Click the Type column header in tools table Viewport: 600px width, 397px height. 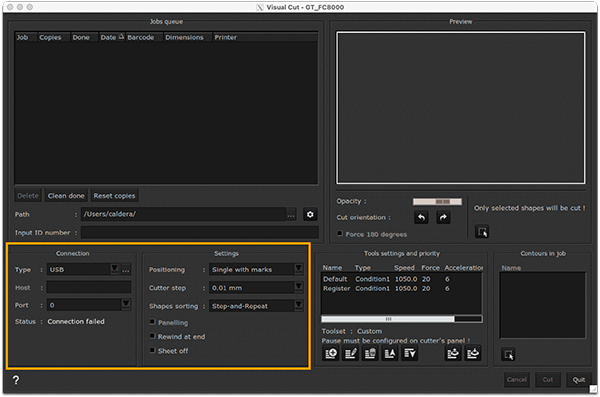(362, 267)
